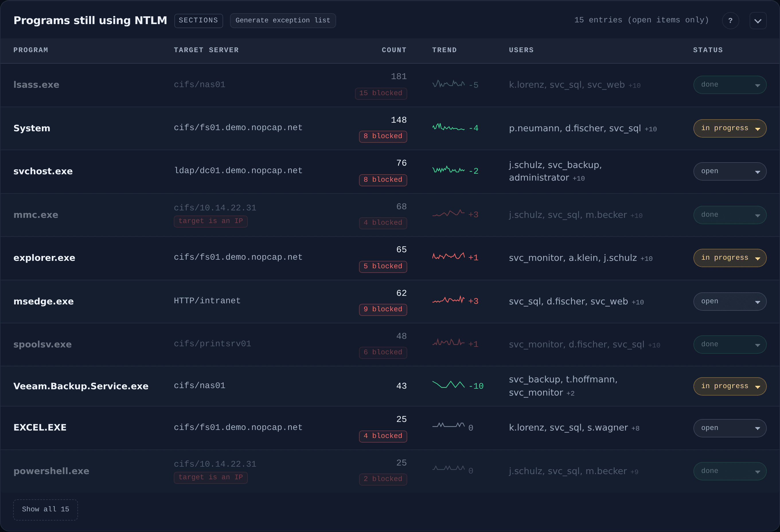This screenshot has width=780, height=532.
Task: Sort by the TARGET SERVER column header
Action: point(206,50)
